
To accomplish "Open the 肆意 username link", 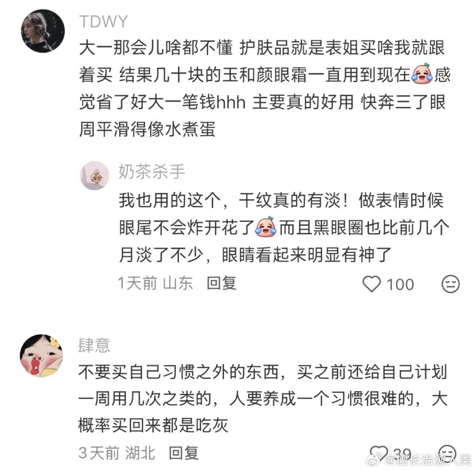I will pos(94,345).
